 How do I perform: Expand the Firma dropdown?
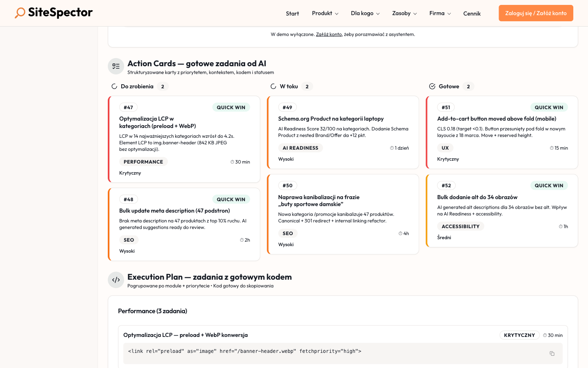coord(439,13)
